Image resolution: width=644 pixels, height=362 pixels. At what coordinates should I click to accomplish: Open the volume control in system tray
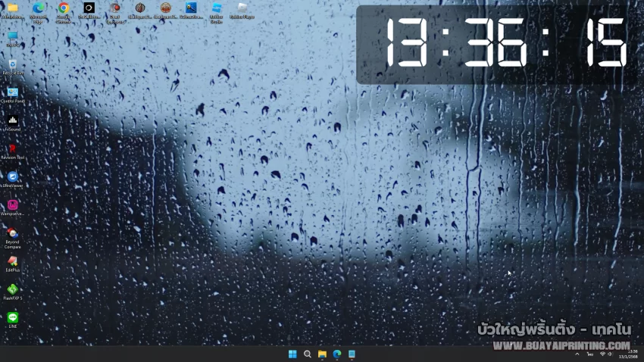610,354
